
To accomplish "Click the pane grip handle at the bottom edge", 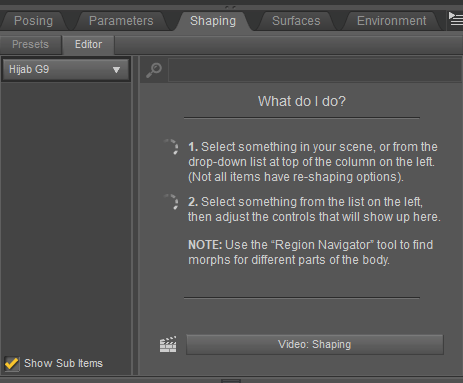I will pos(231,380).
